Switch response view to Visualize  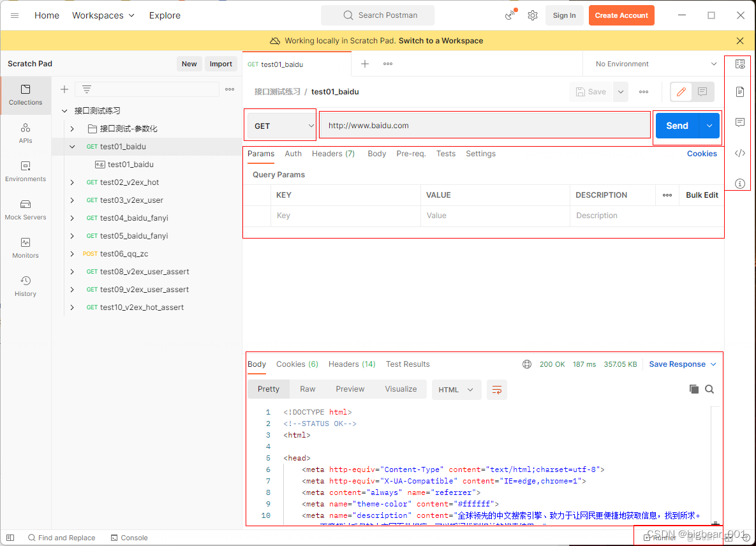[x=401, y=389]
